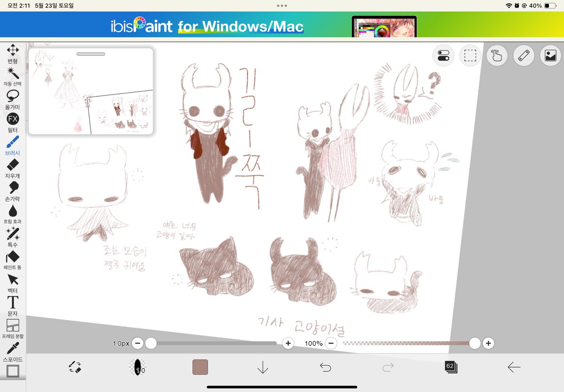Select the Text (문자) tool
Viewport: 564px width, 392px height.
coord(13,306)
